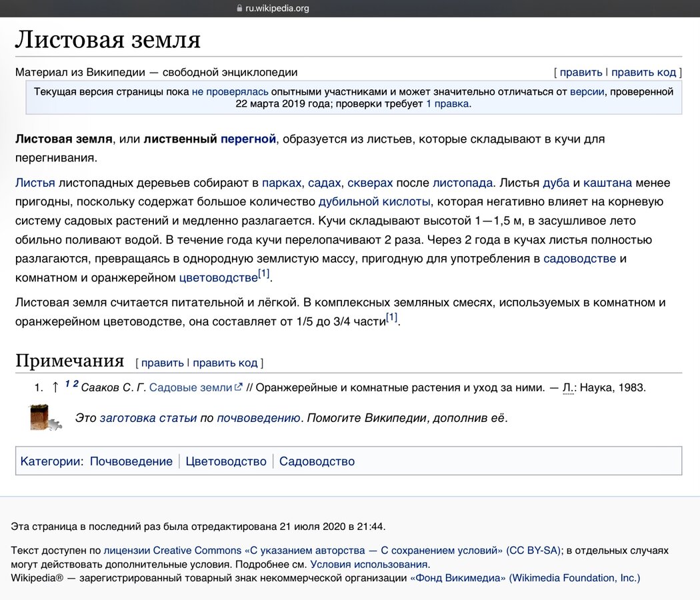Click backlink '1' in the reference entry
The height and width of the screenshot is (600, 700).
tap(67, 383)
